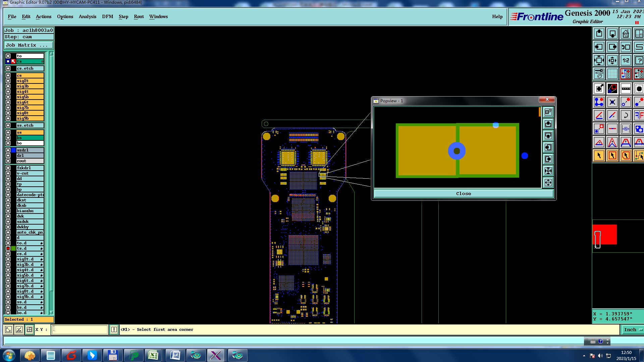This screenshot has height=362, width=644.
Task: Open the Inch units dropdown
Action: pos(633,330)
